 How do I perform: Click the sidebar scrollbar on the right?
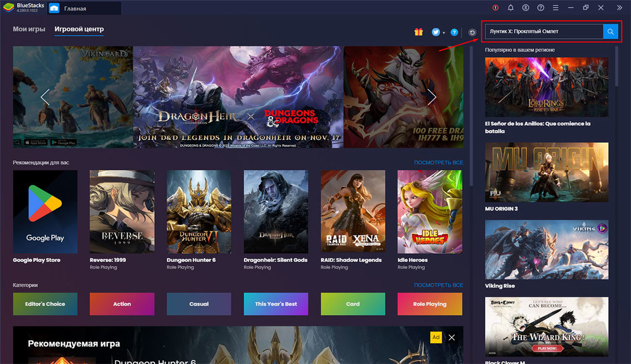pos(616,67)
